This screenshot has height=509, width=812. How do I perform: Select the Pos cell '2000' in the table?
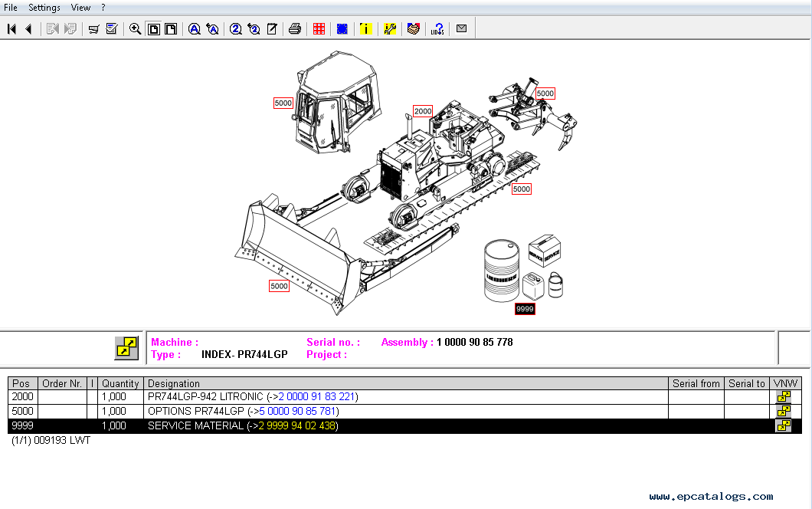[22, 397]
